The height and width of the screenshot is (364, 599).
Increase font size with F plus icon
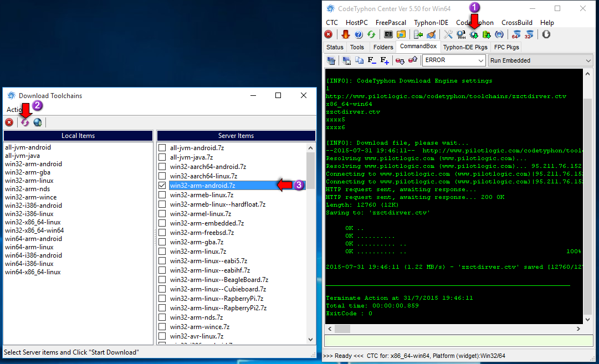coord(385,60)
